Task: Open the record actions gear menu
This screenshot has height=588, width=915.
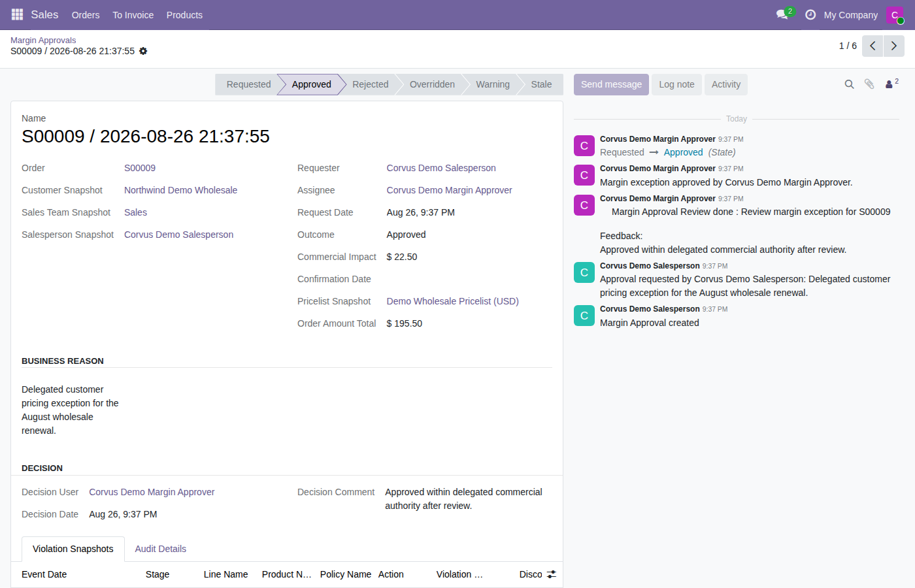Action: pyautogui.click(x=143, y=51)
